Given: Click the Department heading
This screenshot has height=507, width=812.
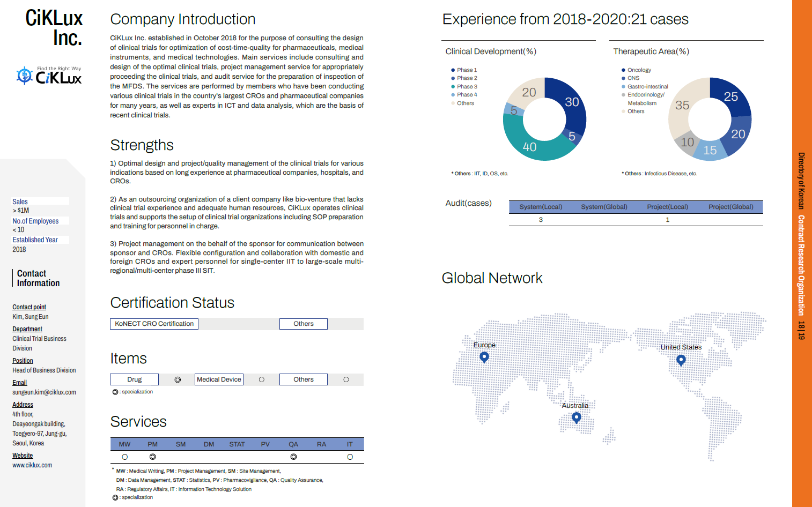Looking at the screenshot, I should click(27, 329).
